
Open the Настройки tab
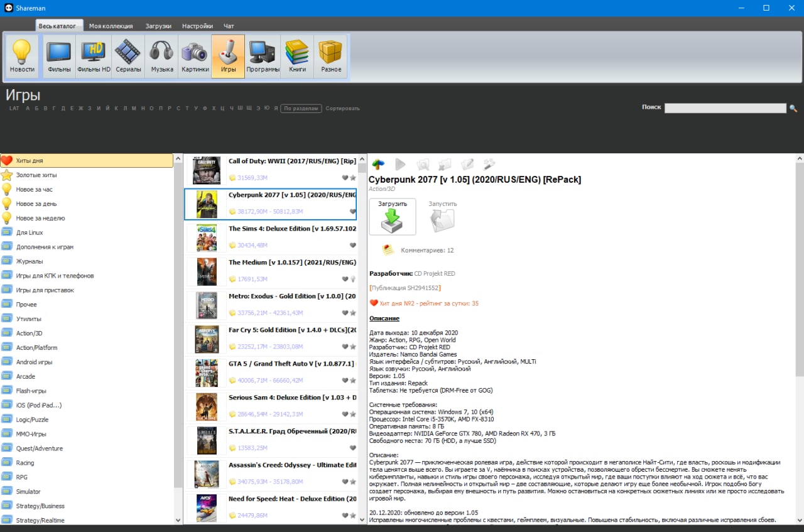(x=197, y=26)
